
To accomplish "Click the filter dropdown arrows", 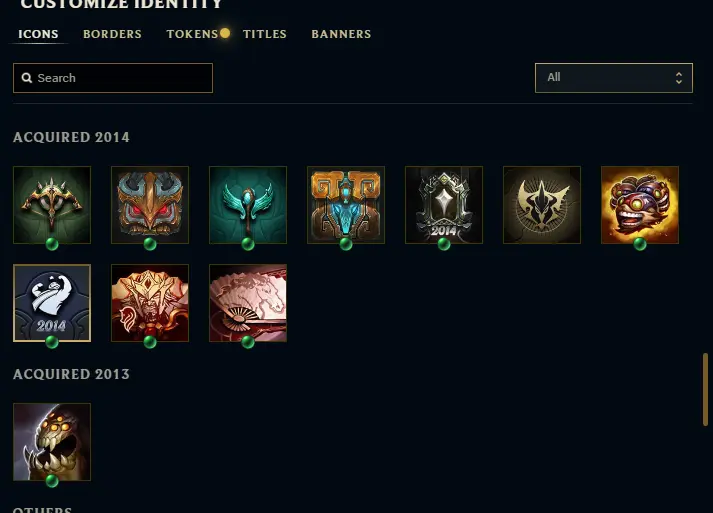I will pyautogui.click(x=678, y=78).
